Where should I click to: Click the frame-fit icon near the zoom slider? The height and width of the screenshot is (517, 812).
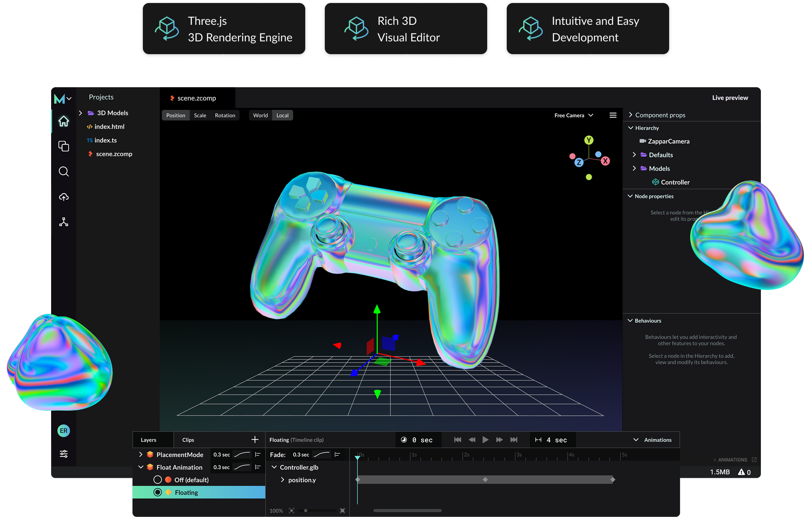tap(292, 511)
